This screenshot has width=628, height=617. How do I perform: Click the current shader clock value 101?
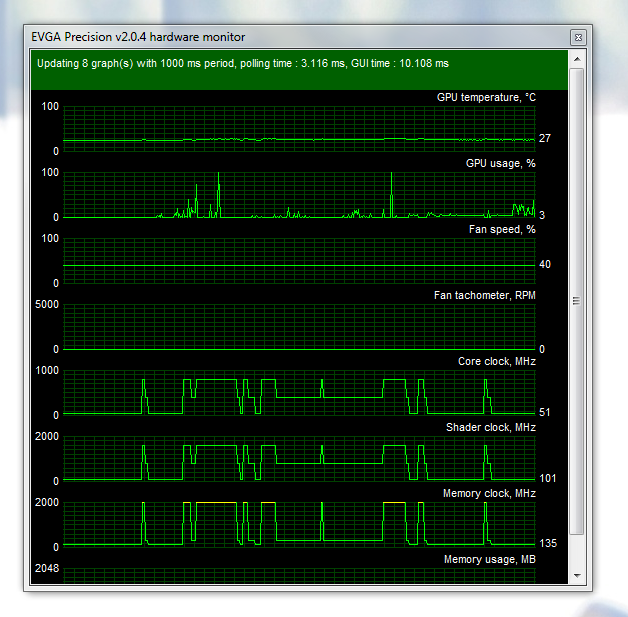548,478
